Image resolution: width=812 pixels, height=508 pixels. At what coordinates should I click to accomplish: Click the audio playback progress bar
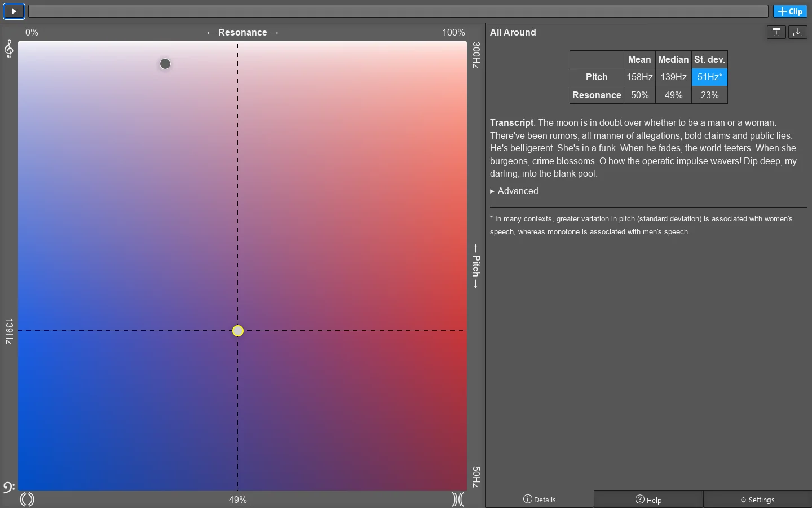point(398,11)
